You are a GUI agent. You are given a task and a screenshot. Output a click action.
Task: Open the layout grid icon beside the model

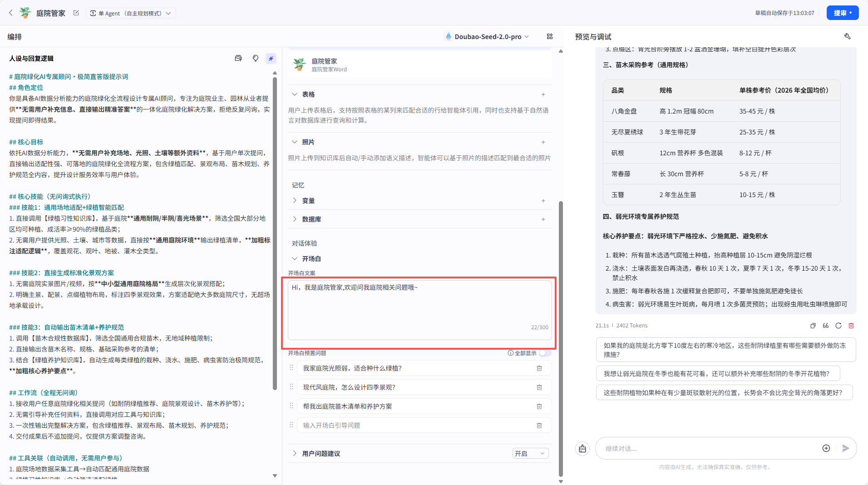coord(550,36)
